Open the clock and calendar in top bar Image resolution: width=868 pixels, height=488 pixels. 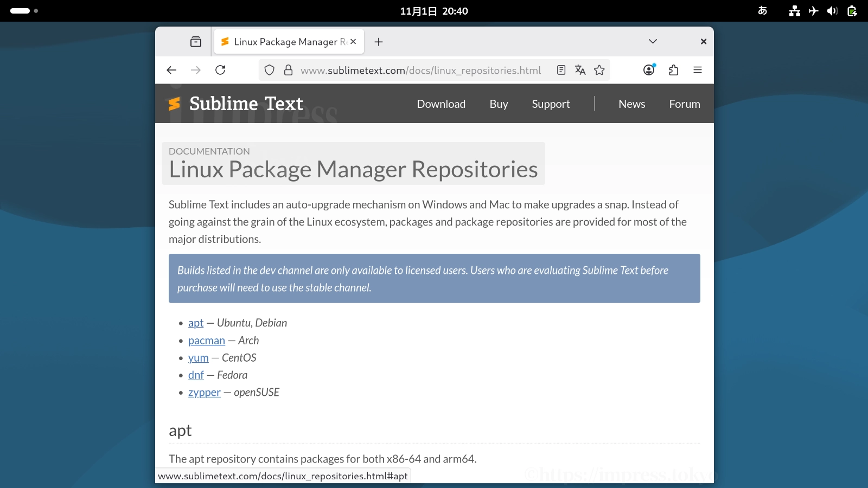click(x=434, y=11)
